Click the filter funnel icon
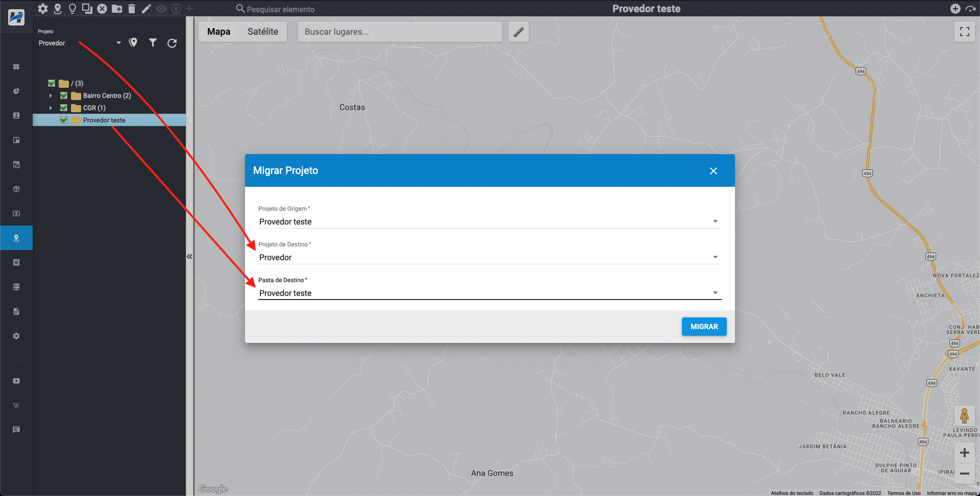 pos(153,43)
